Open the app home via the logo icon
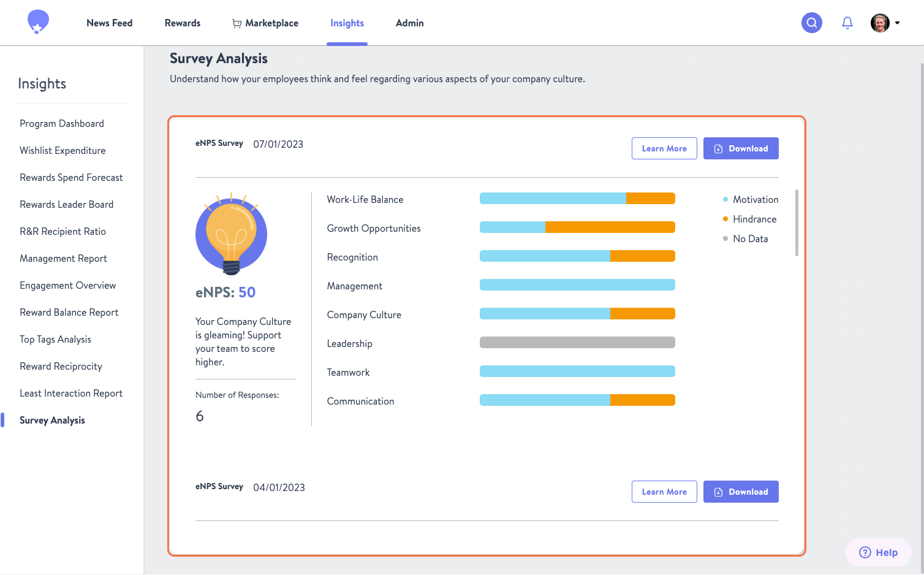The height and width of the screenshot is (575, 924). [37, 21]
